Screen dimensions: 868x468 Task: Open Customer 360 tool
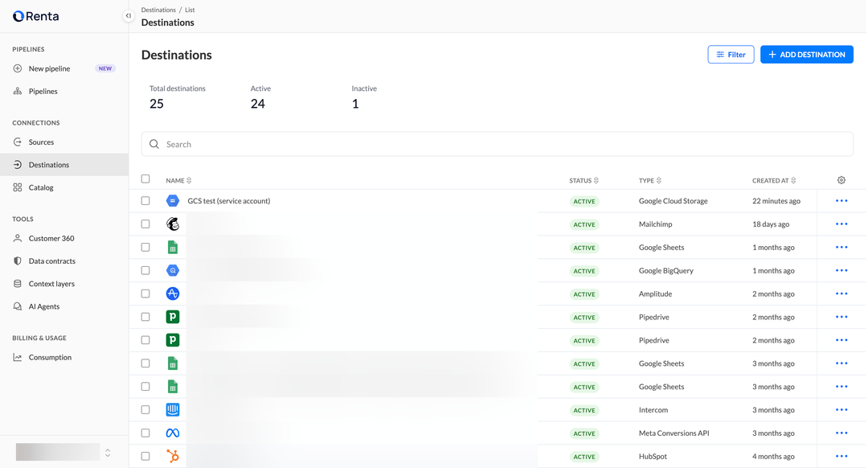coord(51,239)
